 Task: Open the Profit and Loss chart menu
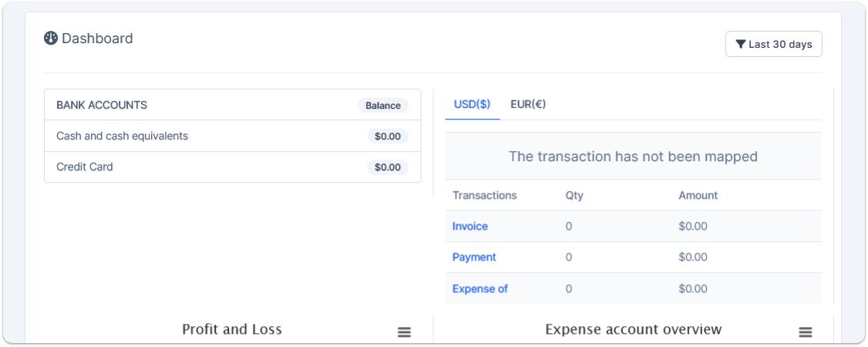click(404, 332)
